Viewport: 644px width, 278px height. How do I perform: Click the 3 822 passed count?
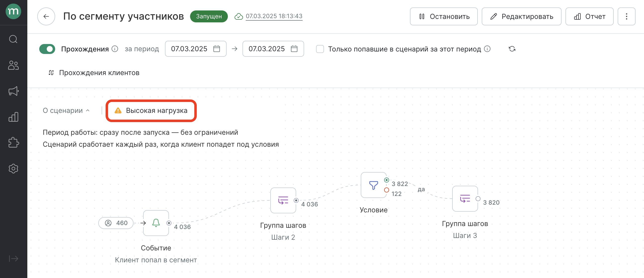pos(400,184)
